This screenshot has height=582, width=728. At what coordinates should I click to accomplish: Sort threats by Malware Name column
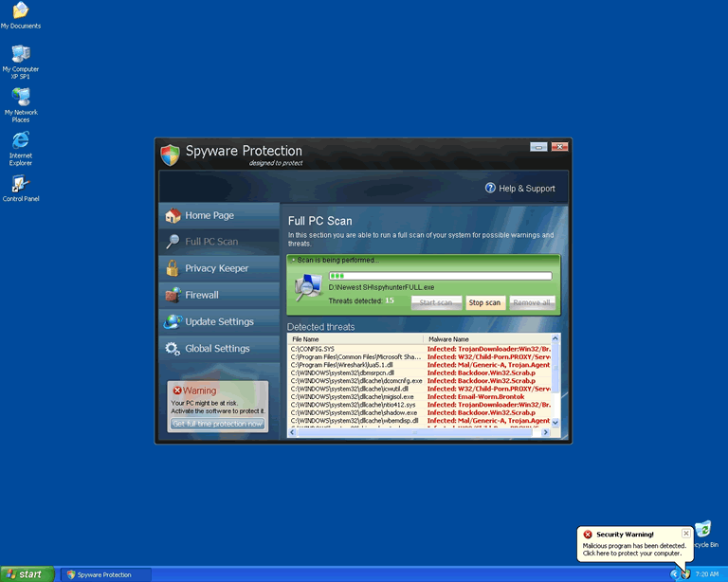[488, 338]
